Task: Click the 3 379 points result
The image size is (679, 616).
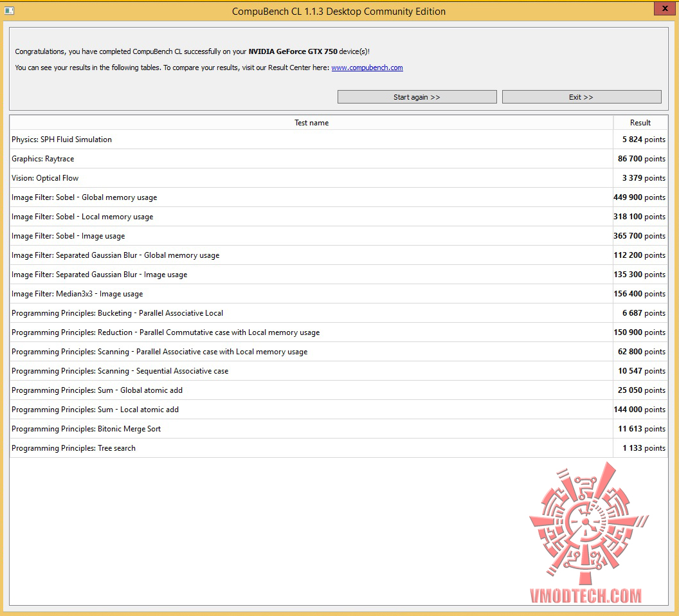Action: click(644, 178)
